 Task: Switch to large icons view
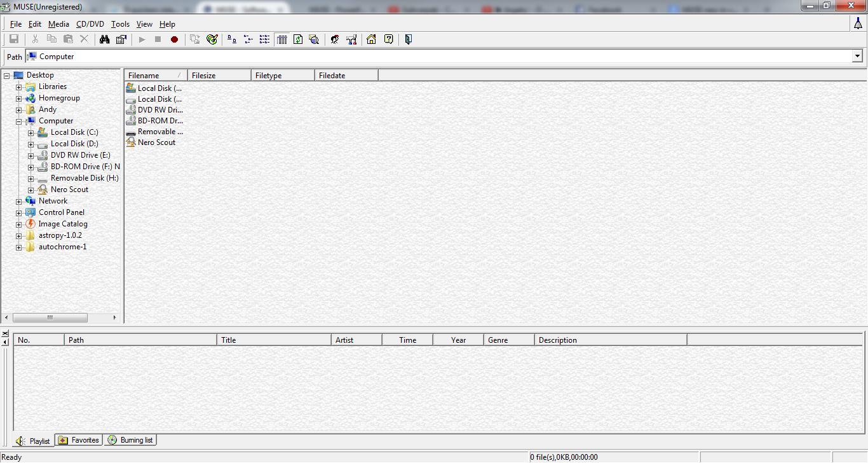pos(232,39)
